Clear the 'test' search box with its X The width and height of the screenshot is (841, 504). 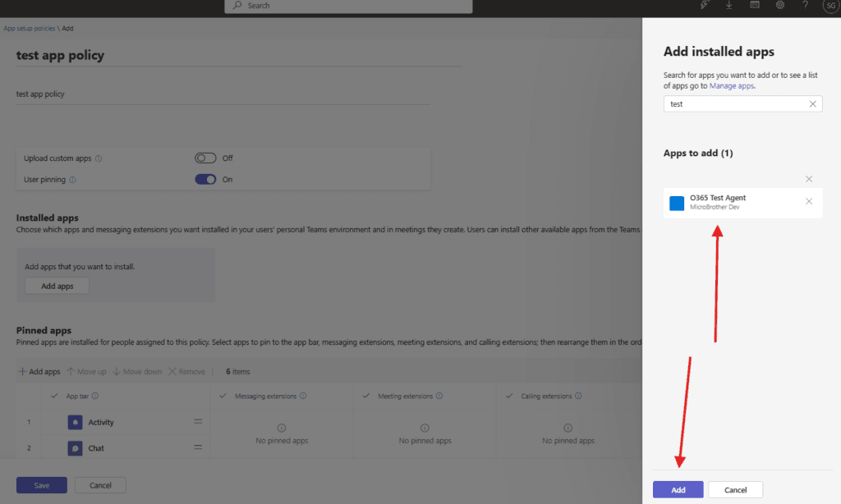[812, 104]
